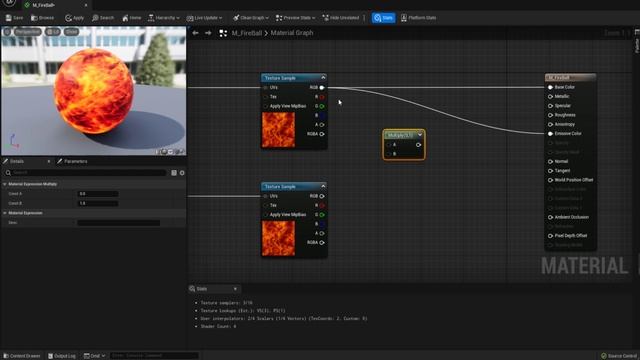Open the Lit view mode menu
Image resolution: width=640 pixels, height=360 pixels.
click(x=53, y=32)
